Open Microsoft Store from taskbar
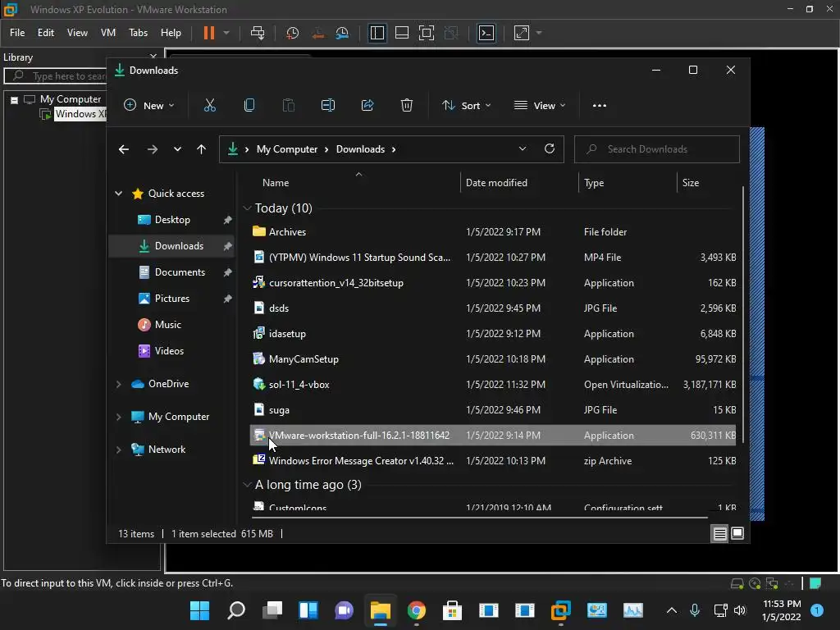Screen dimensions: 840x630 point(452,610)
